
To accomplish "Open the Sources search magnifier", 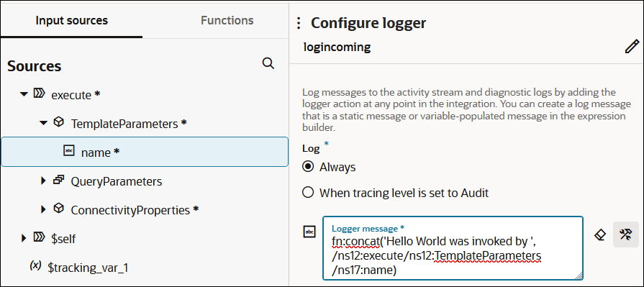I will [x=268, y=63].
